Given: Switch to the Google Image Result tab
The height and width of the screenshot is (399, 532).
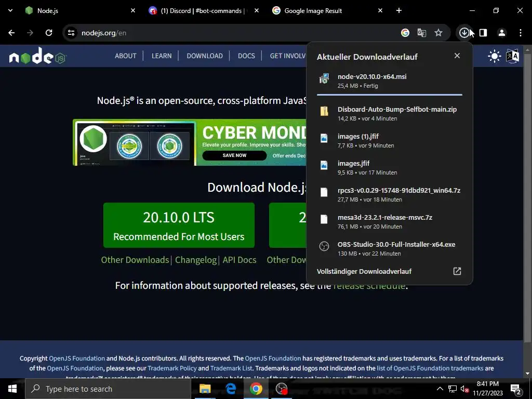Looking at the screenshot, I should point(327,10).
